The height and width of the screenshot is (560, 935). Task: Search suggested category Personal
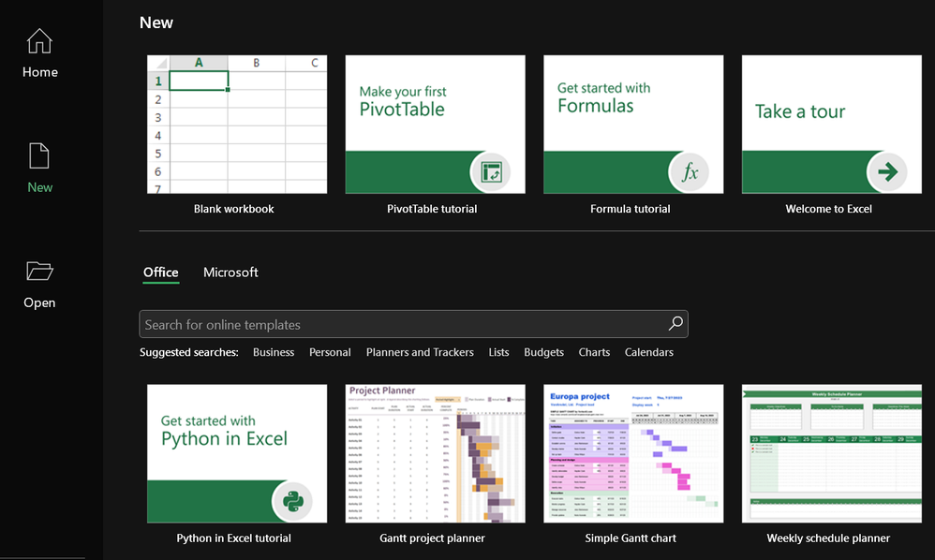coord(330,352)
